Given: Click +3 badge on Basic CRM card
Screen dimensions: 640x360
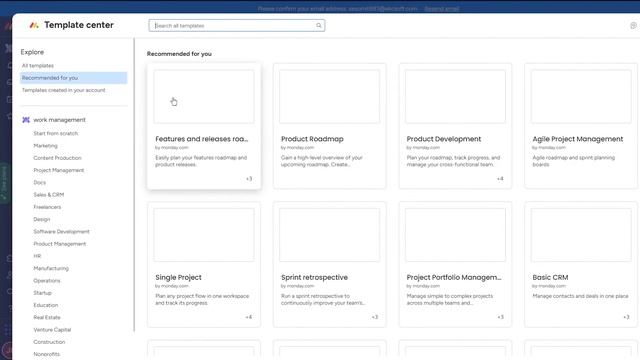Looking at the screenshot, I should tap(626, 317).
